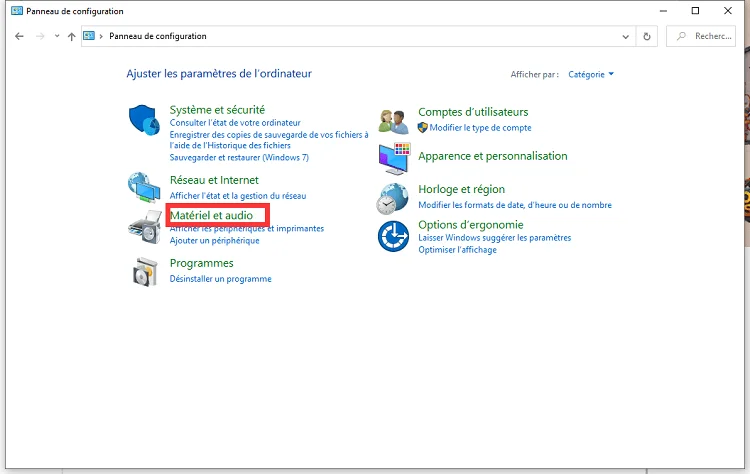Image resolution: width=750 pixels, height=474 pixels.
Task: Open the Afficher par Catégorie dropdown
Action: (x=591, y=75)
